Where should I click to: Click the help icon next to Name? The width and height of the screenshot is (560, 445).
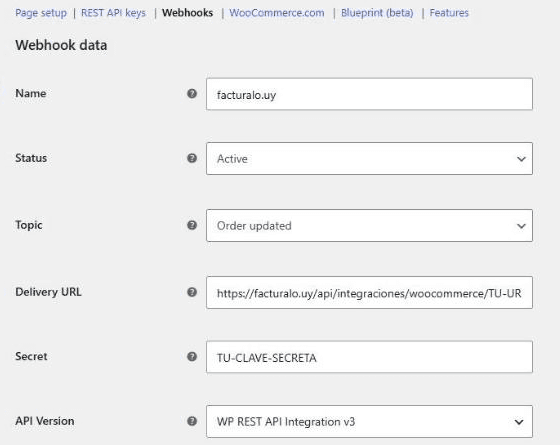192,94
